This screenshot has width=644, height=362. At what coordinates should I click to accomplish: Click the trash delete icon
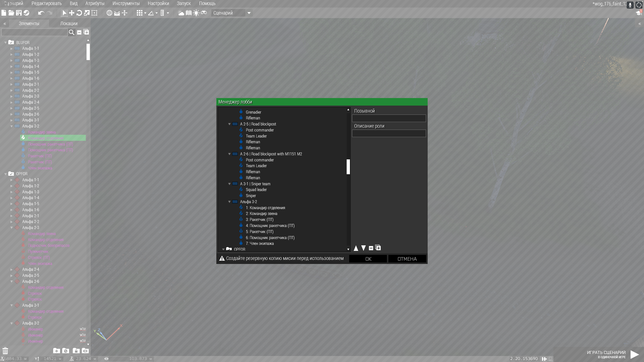point(5,351)
